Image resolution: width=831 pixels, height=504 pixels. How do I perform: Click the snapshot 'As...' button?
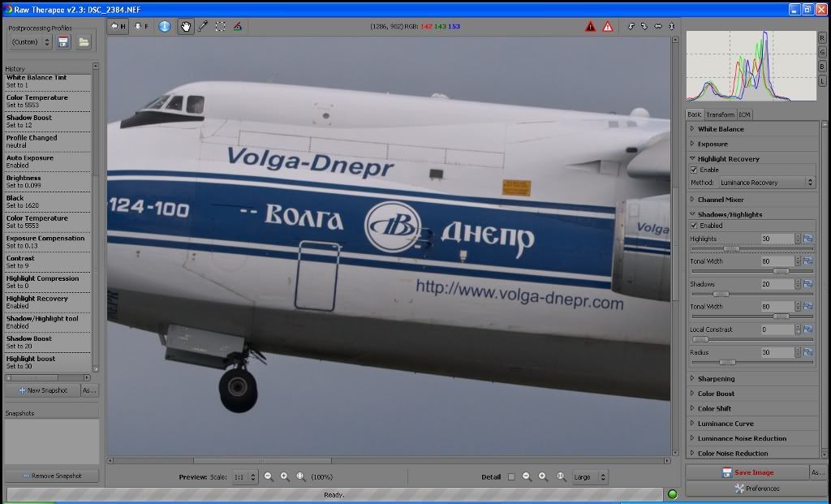(89, 390)
